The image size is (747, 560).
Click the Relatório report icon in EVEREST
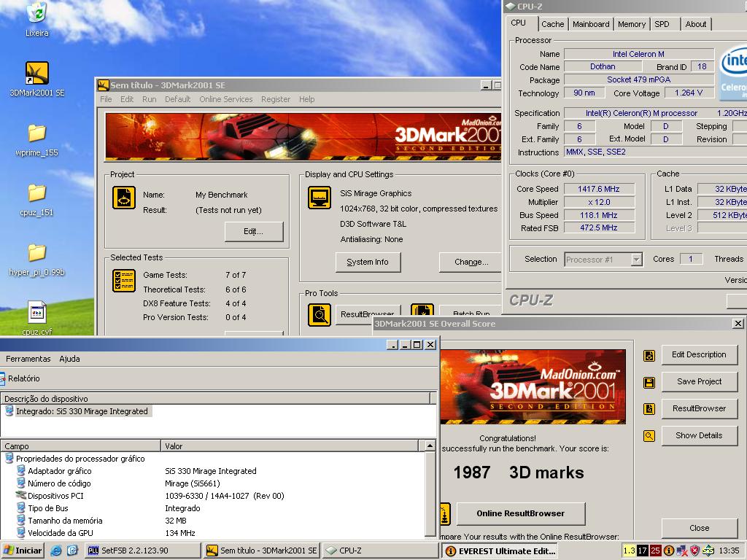(x=2, y=378)
